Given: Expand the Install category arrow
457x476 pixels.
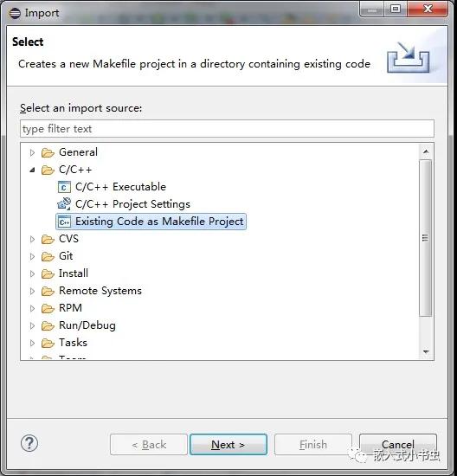Looking at the screenshot, I should (32, 273).
